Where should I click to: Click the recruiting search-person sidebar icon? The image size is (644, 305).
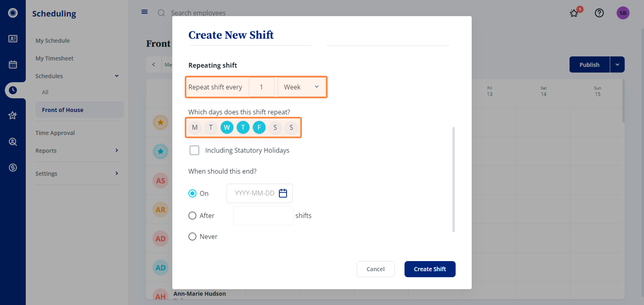13,142
